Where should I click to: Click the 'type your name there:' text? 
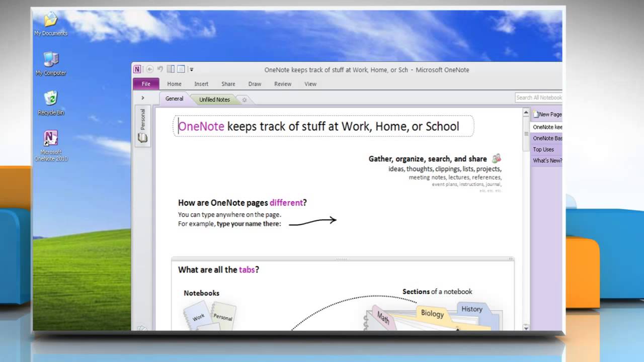[x=249, y=224]
